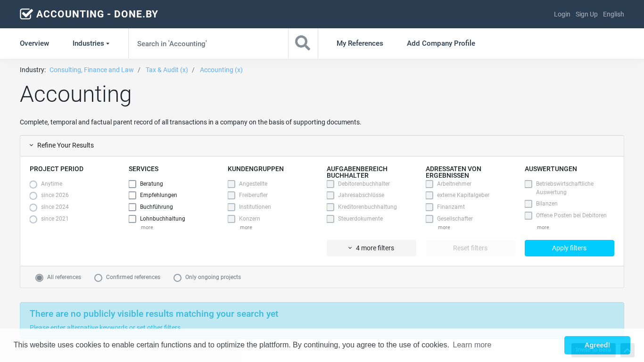Tick the Angestellte checkbox
The width and height of the screenshot is (644, 362).
(231, 184)
